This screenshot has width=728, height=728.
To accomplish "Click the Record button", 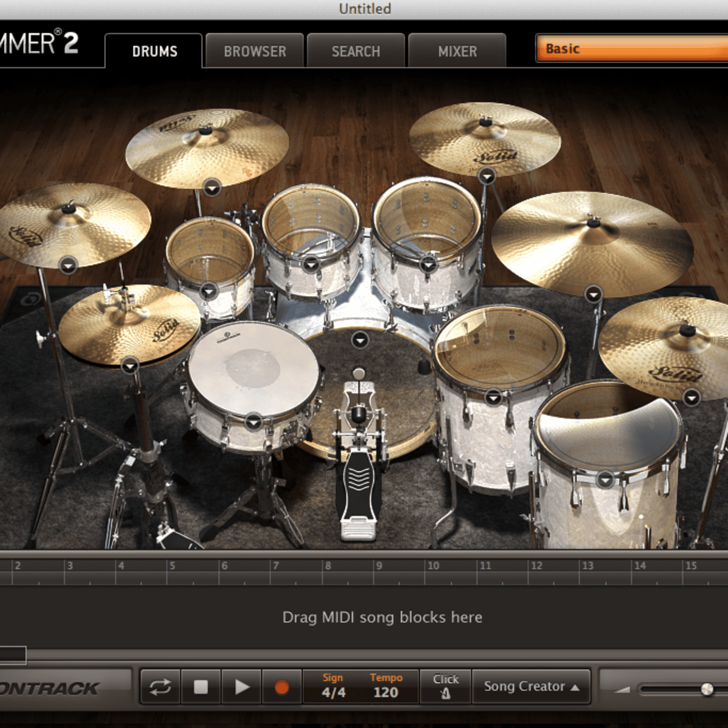I will pos(281,687).
